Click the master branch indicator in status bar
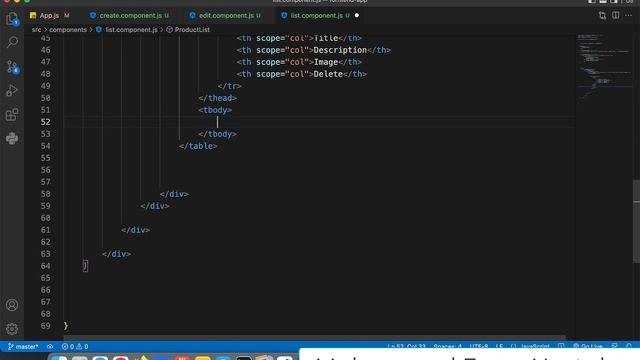 tap(23, 347)
